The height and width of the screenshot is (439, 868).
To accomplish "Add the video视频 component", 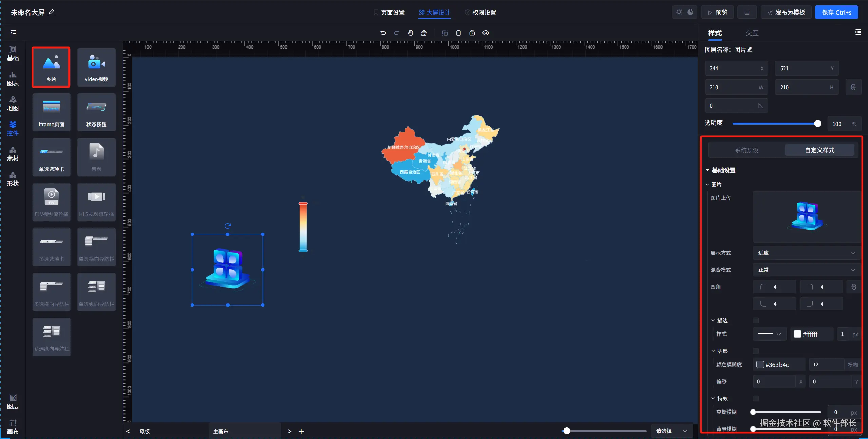I will point(96,67).
